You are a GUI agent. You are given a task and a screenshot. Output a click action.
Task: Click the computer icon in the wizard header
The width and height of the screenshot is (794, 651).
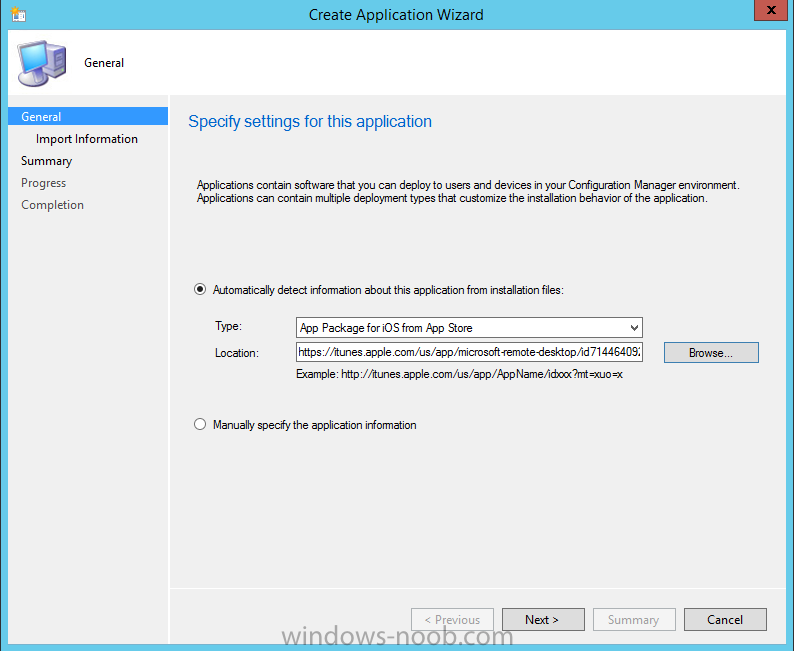pyautogui.click(x=40, y=64)
